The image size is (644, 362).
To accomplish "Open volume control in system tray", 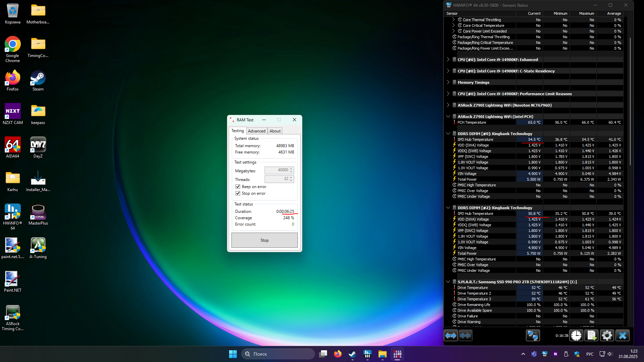I will (x=609, y=354).
